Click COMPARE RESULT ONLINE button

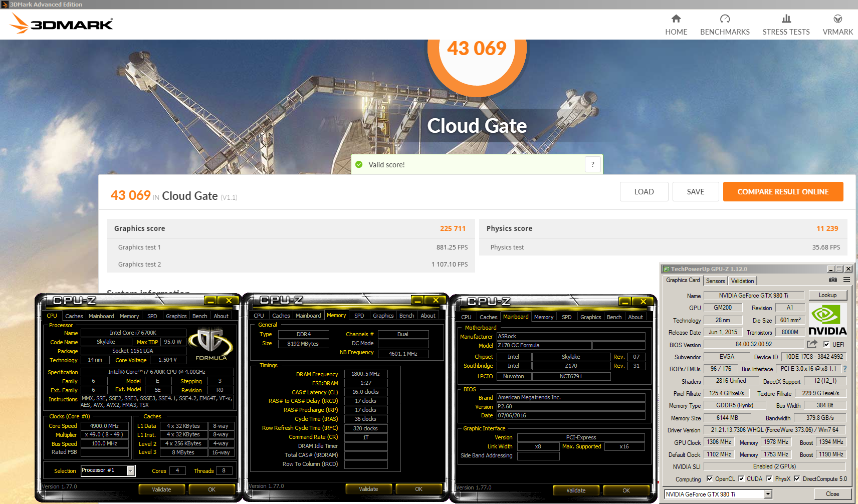(x=783, y=191)
